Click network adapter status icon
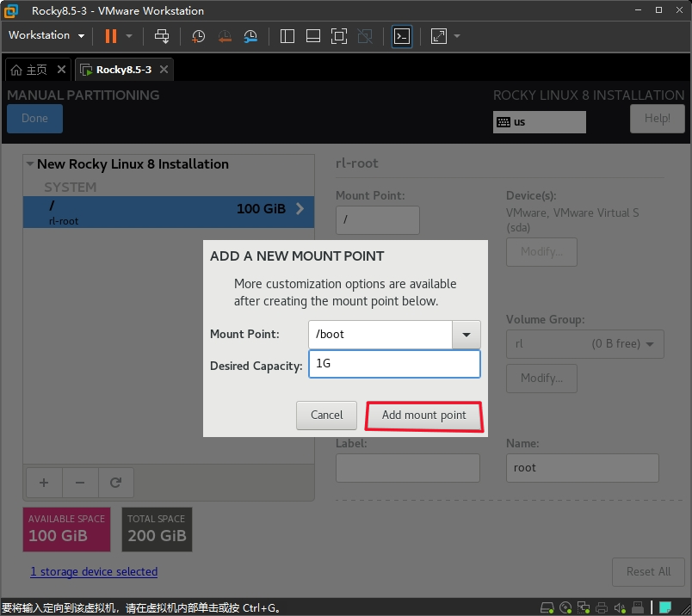This screenshot has width=692, height=616. [584, 608]
